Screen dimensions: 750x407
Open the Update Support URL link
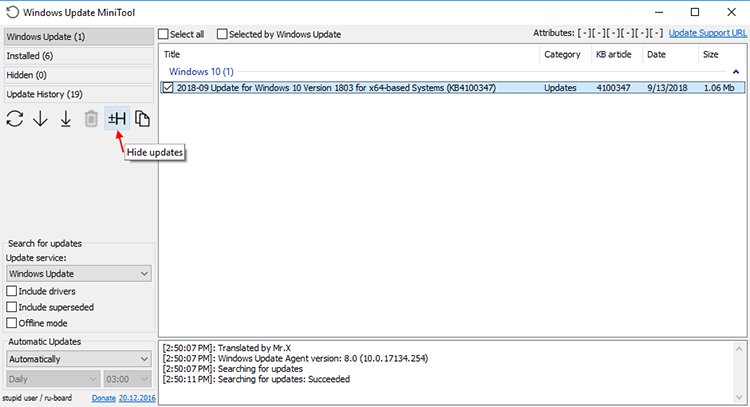[x=707, y=33]
